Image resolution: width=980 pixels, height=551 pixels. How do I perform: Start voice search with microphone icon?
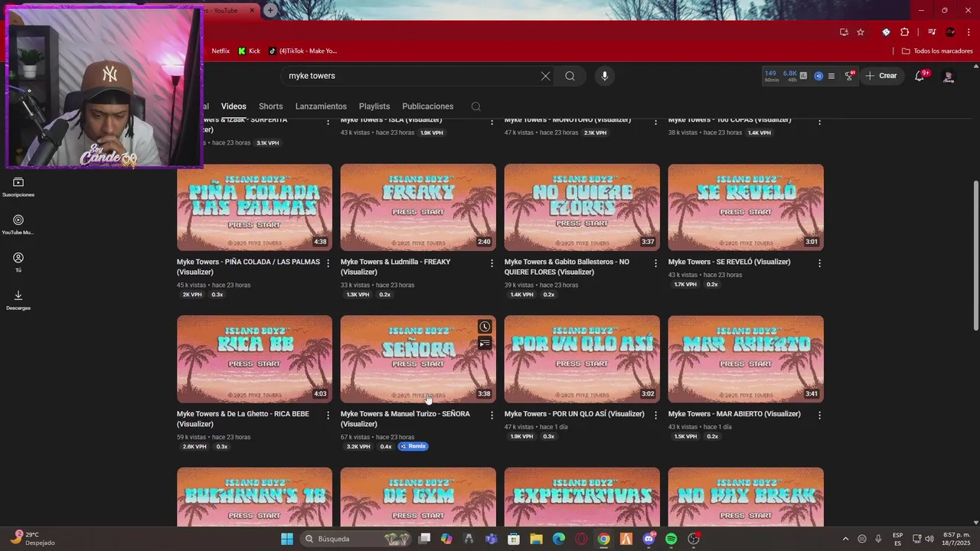click(605, 76)
